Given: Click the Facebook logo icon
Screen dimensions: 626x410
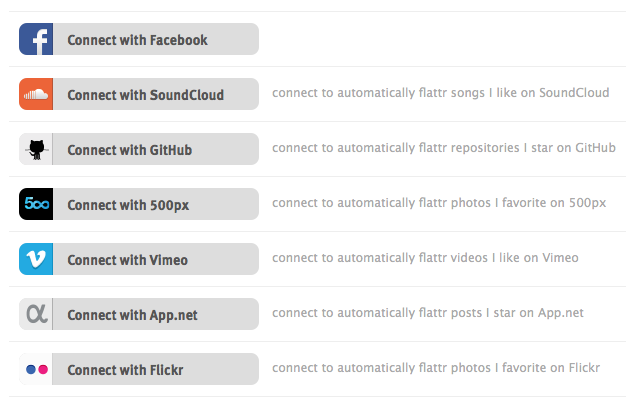Looking at the screenshot, I should click(x=36, y=40).
